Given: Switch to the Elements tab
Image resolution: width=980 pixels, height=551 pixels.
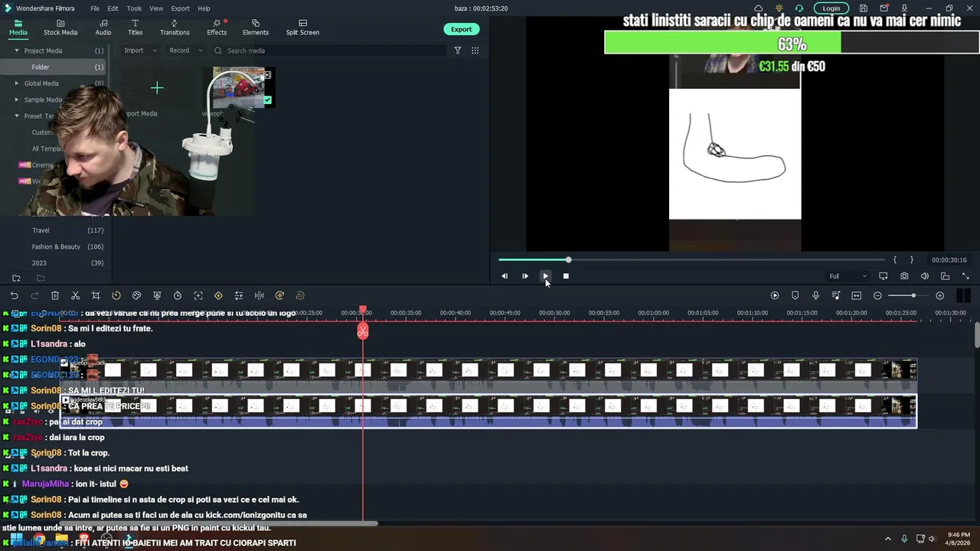Looking at the screenshot, I should (256, 28).
